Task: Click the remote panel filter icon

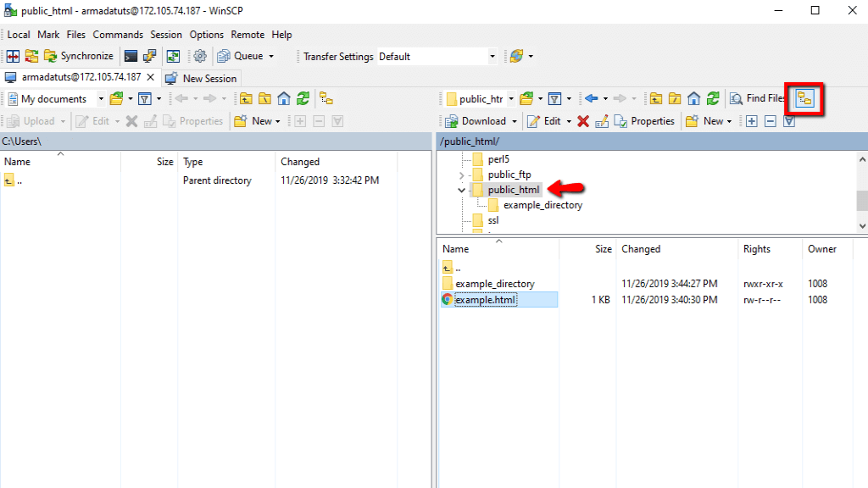Action: click(554, 99)
